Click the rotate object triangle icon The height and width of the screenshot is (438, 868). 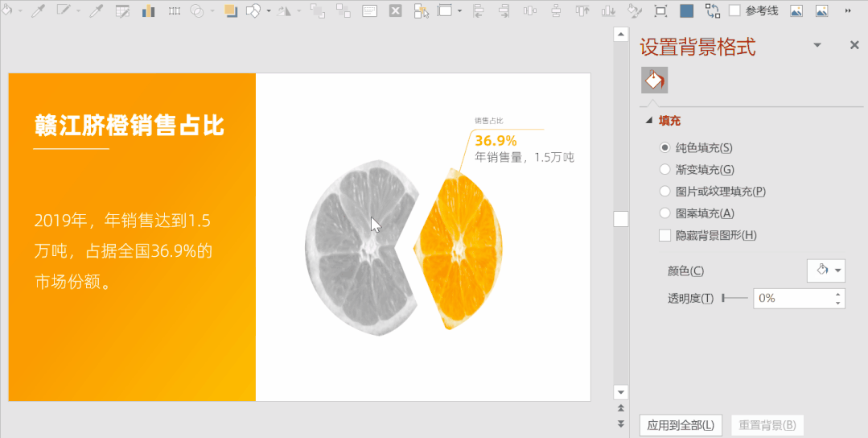[284, 10]
